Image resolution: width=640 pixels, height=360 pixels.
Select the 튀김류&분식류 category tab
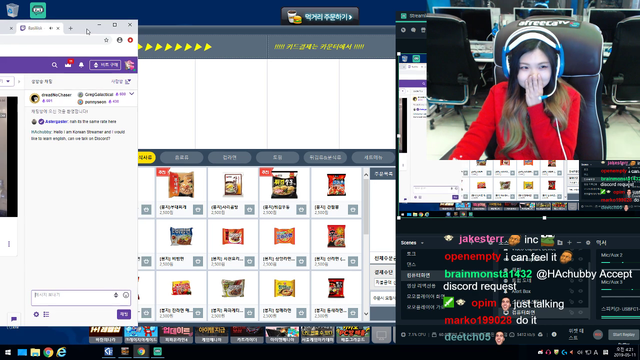coord(325,157)
